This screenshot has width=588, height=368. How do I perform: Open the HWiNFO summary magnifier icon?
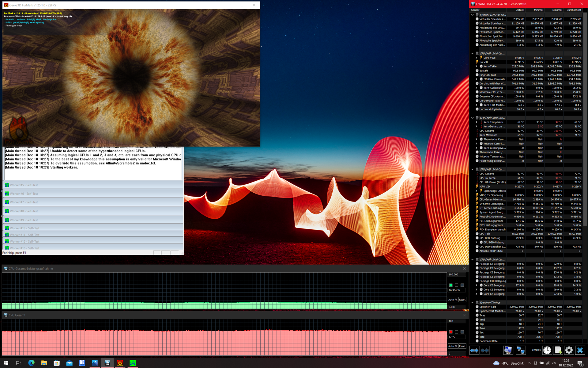point(508,350)
